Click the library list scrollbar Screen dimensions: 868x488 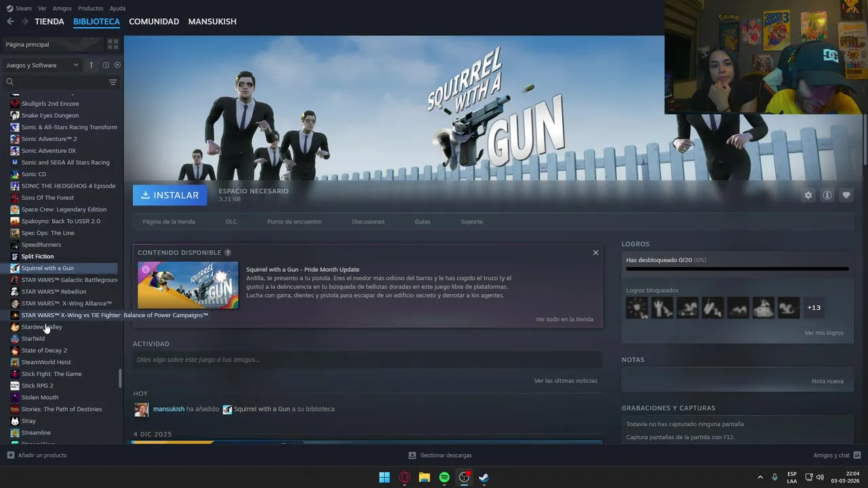(x=121, y=378)
